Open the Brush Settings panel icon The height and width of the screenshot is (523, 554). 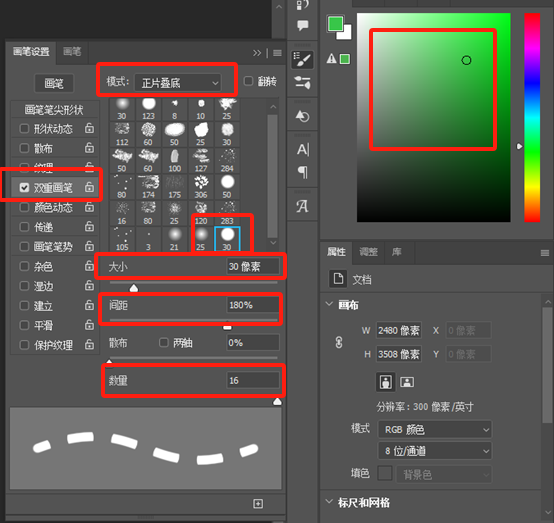[302, 59]
